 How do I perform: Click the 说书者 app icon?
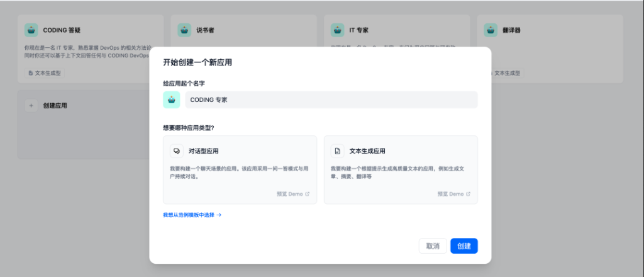pos(184,30)
